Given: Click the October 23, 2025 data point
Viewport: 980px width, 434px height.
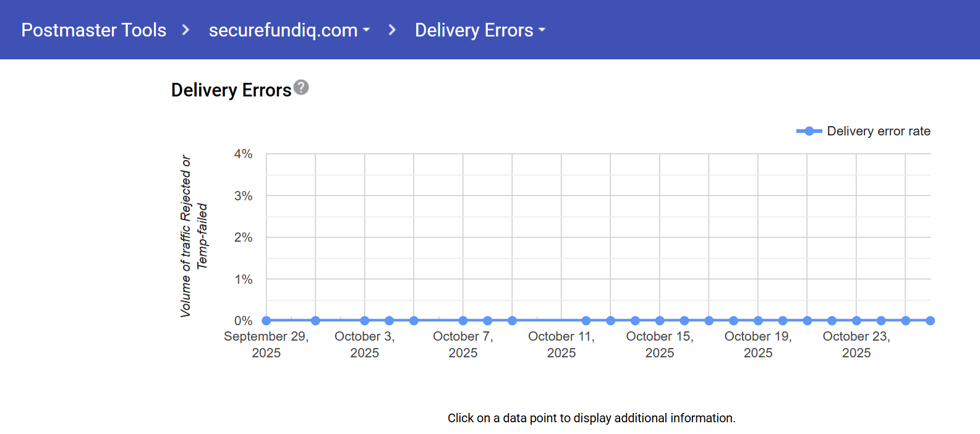Looking at the screenshot, I should [x=856, y=321].
